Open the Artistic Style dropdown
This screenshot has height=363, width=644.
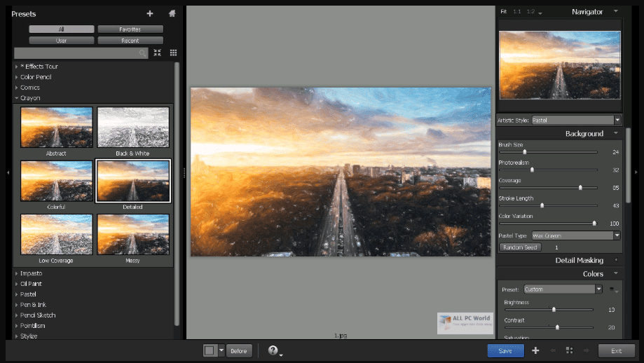pos(576,121)
